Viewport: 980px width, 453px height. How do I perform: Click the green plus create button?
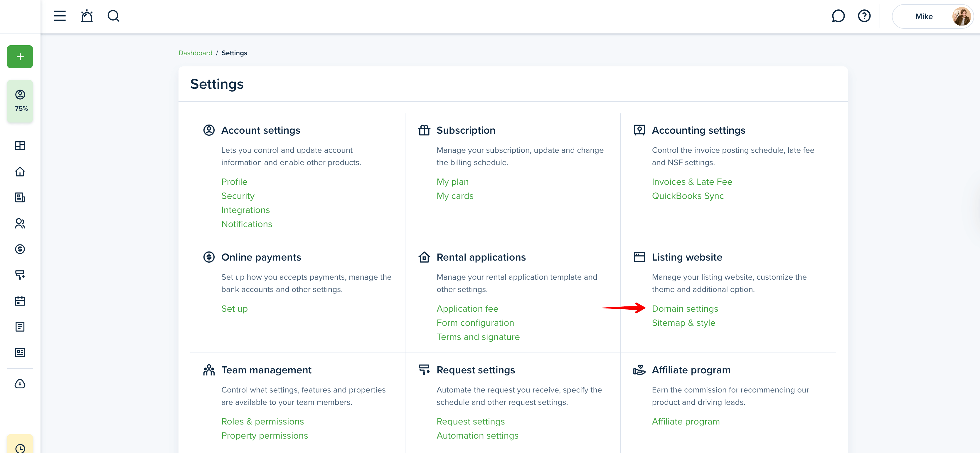click(20, 57)
